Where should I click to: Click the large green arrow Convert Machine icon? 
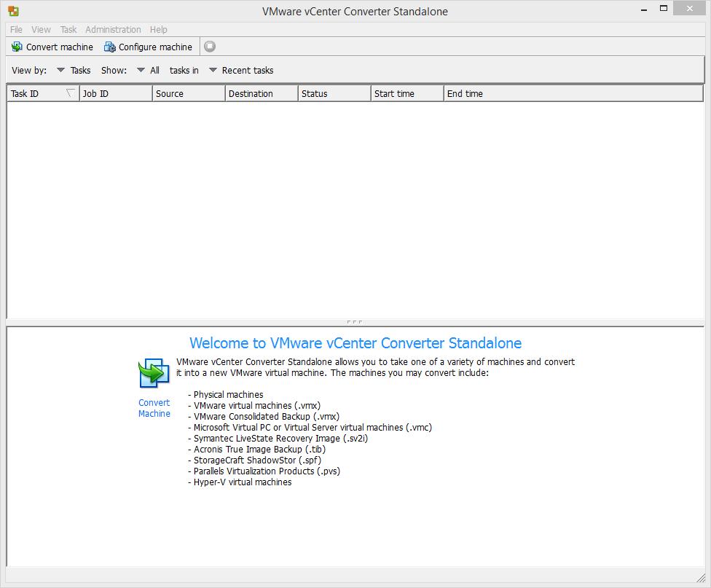pos(154,373)
